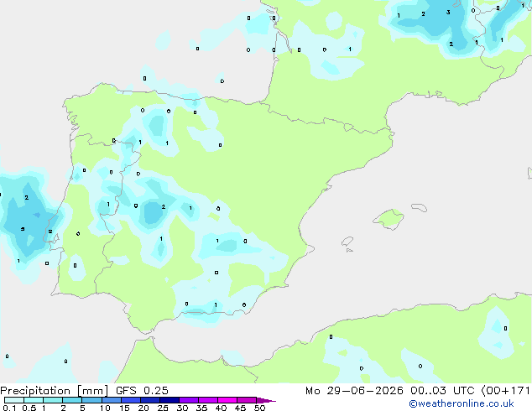Click the 45–50 mm legend swatch
This screenshot has width=532, height=411.
click(x=247, y=400)
